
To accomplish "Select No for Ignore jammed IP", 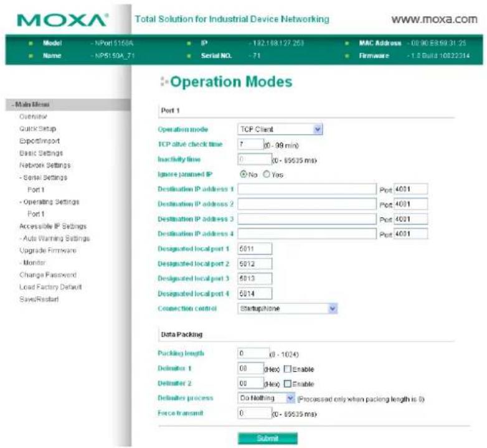I will click(243, 174).
